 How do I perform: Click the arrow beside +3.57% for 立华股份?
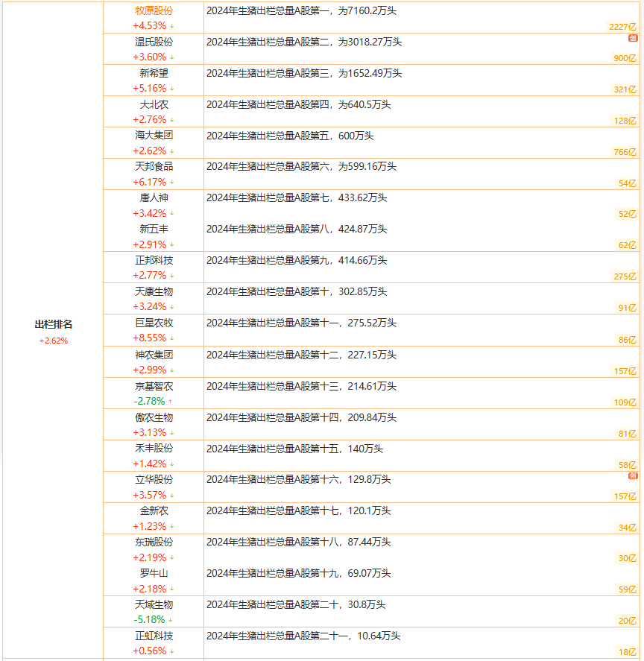pyautogui.click(x=171, y=496)
